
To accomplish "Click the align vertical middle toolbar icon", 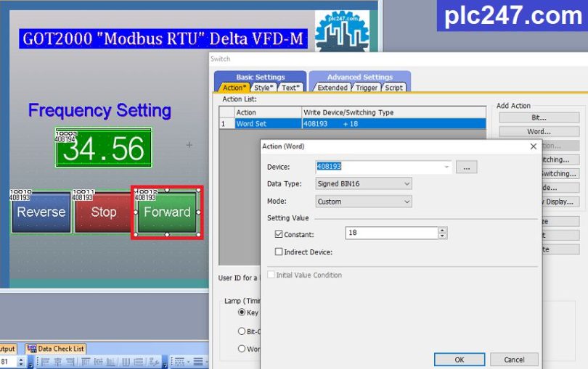I will pyautogui.click(x=98, y=362).
